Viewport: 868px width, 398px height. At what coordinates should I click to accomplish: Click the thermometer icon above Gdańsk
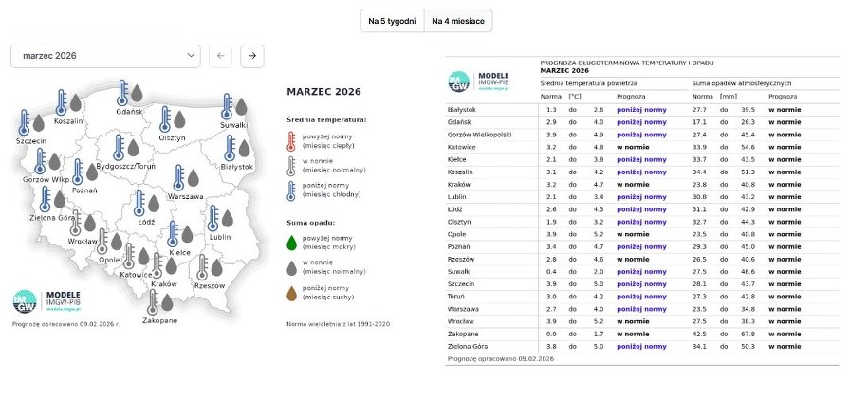[x=122, y=93]
